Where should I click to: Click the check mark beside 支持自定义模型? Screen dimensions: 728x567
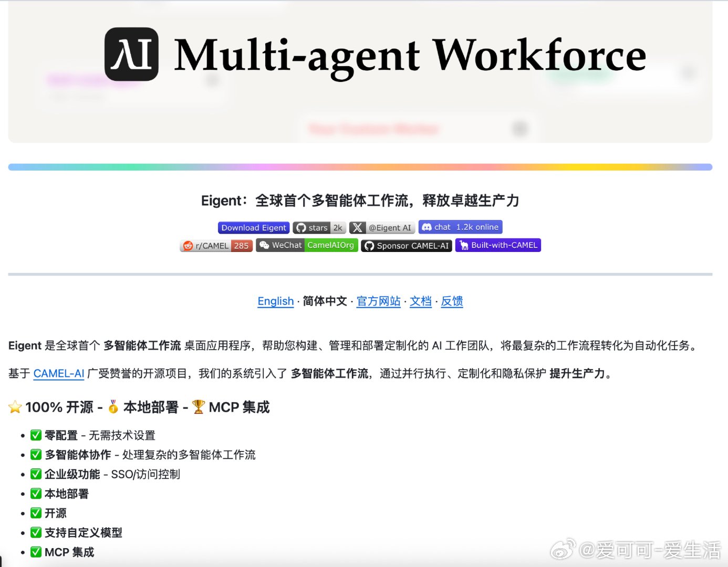click(36, 532)
